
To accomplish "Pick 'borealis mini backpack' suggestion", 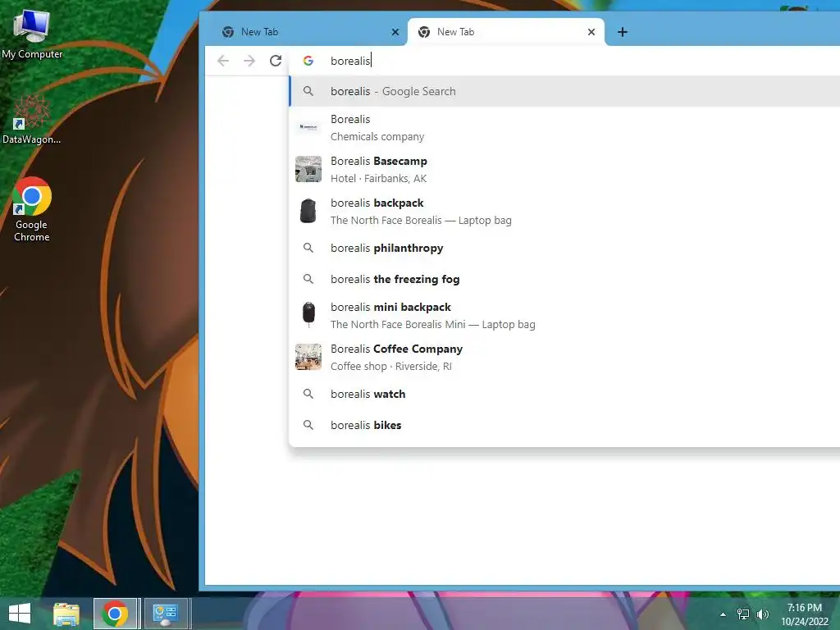I will (564, 315).
